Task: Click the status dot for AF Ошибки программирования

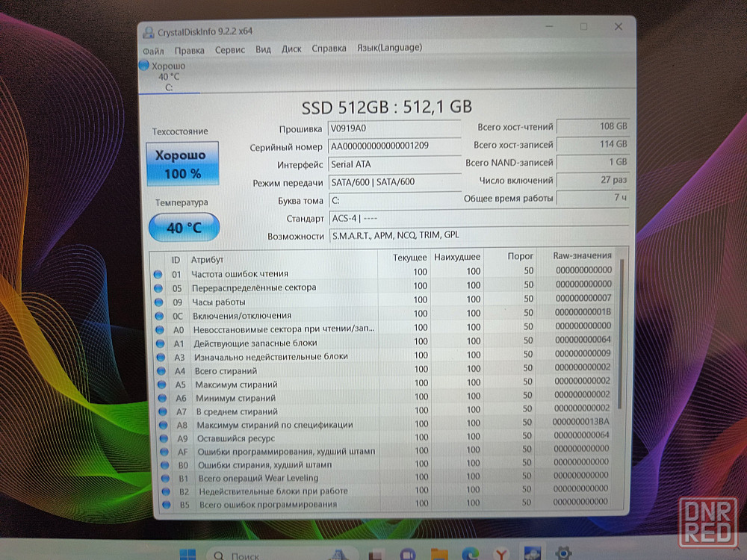Action: (x=164, y=452)
